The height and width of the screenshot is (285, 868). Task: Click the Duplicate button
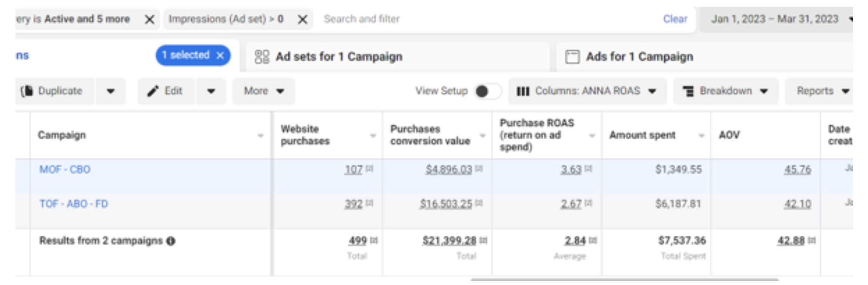pyautogui.click(x=55, y=91)
